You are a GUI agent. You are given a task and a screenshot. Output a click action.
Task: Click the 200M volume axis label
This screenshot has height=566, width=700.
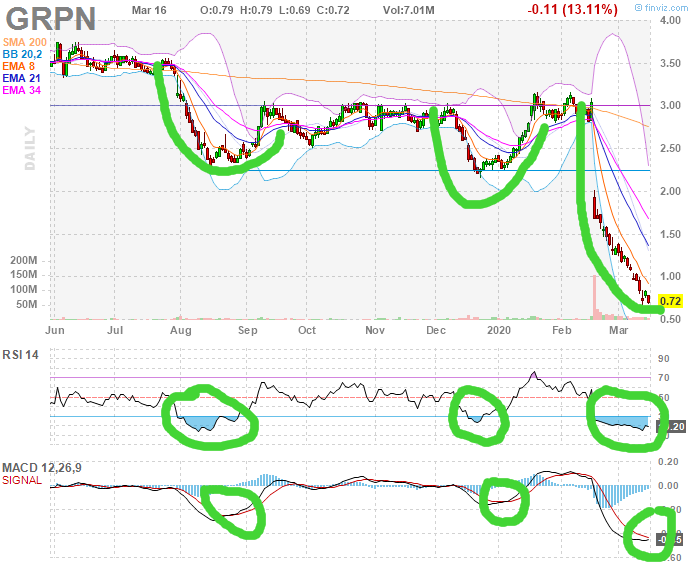24,260
